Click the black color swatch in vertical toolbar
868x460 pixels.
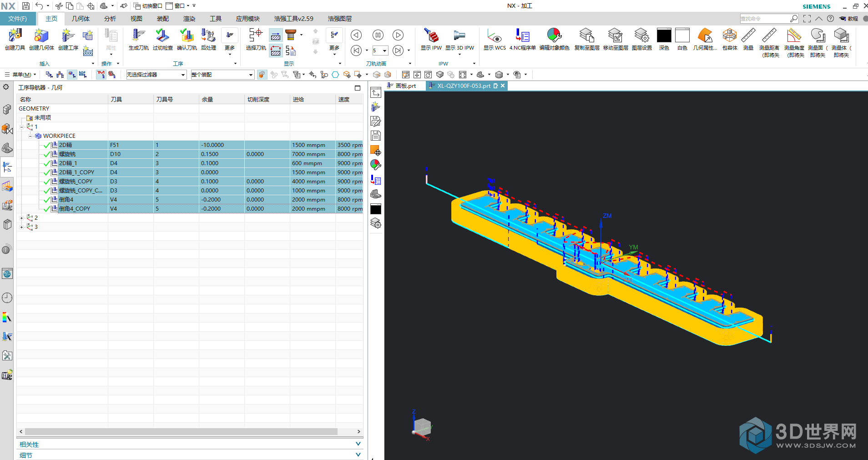click(x=376, y=209)
